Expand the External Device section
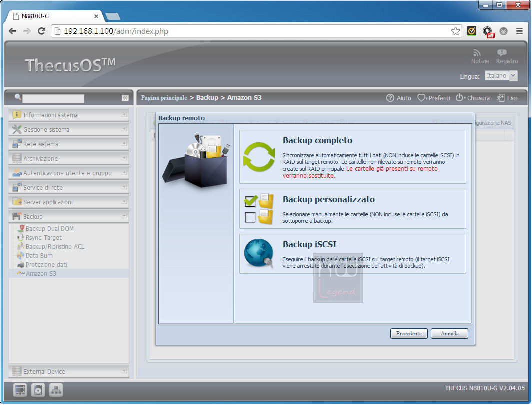 124,371
